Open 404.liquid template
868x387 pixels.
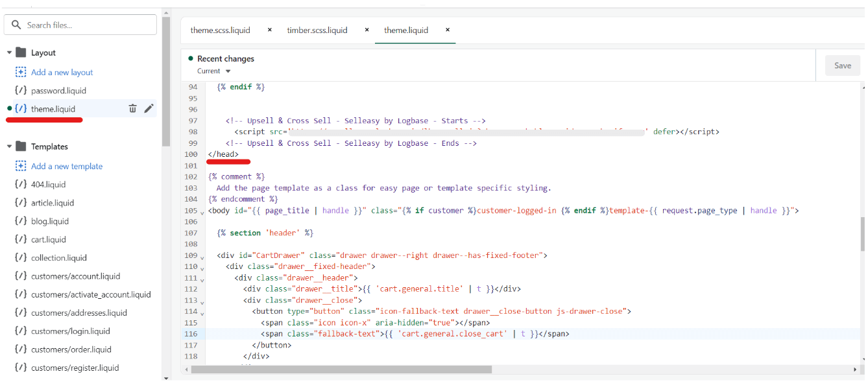point(49,185)
